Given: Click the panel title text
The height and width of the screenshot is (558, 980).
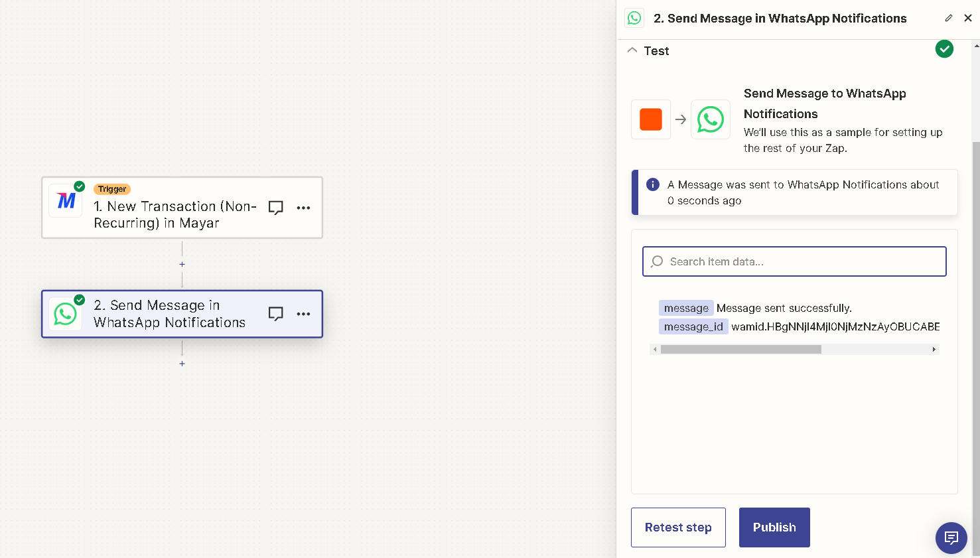Looking at the screenshot, I should click(780, 19).
